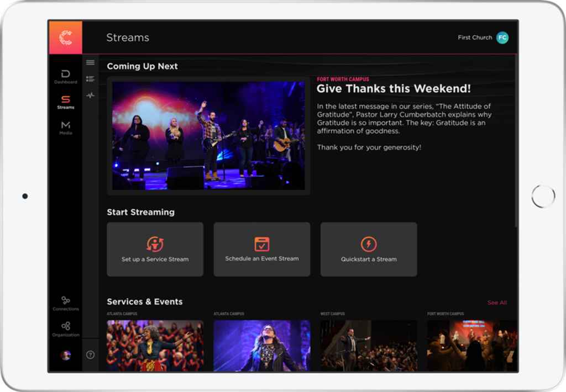
Task: Click the user profile avatar at bottom
Action: click(x=66, y=355)
